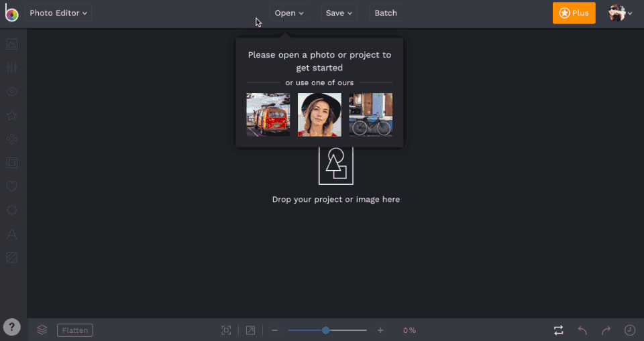
Task: Open the Touch Up eye panel
Action: (x=12, y=92)
